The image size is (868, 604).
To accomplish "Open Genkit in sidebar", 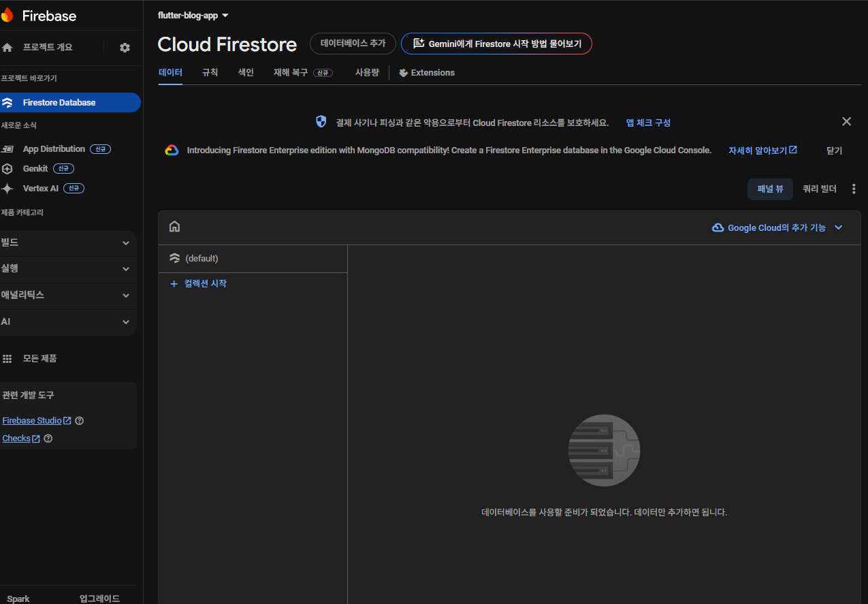I will (x=35, y=169).
